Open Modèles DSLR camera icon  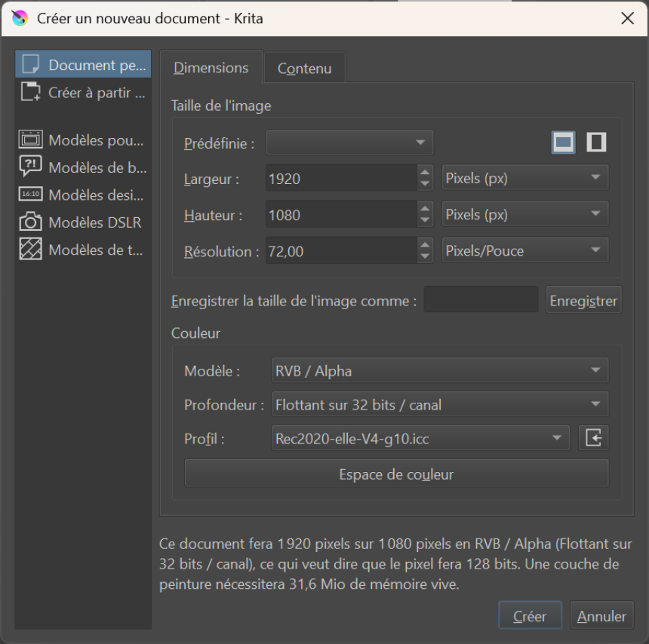(x=30, y=222)
